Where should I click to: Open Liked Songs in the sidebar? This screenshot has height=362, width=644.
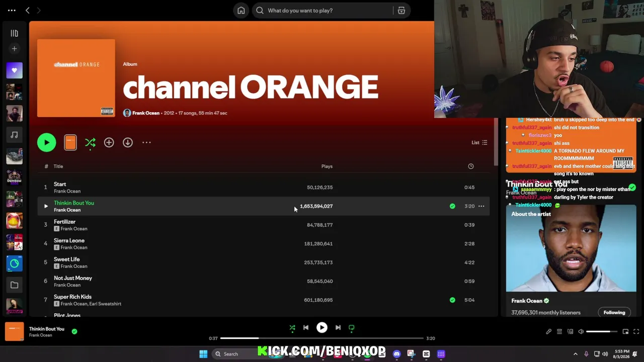[14, 70]
